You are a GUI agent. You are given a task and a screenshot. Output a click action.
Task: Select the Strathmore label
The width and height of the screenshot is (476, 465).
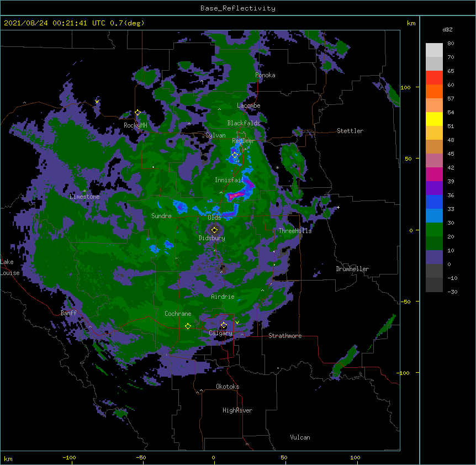pyautogui.click(x=285, y=336)
